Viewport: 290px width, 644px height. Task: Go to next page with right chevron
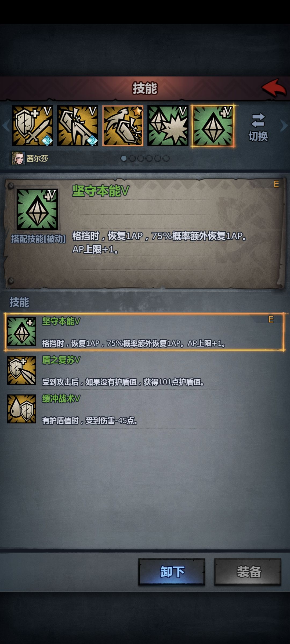pyautogui.click(x=284, y=126)
